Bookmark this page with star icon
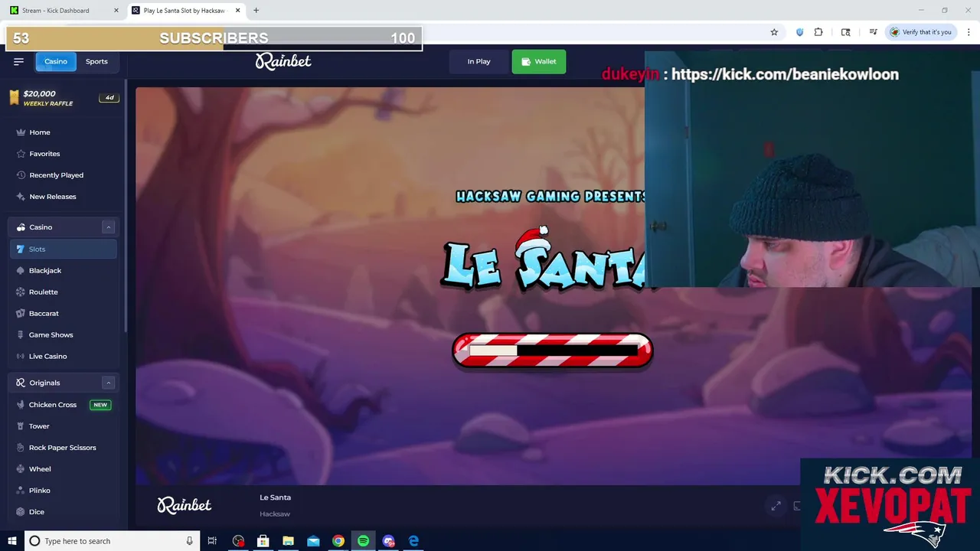Image resolution: width=980 pixels, height=551 pixels. click(x=774, y=32)
